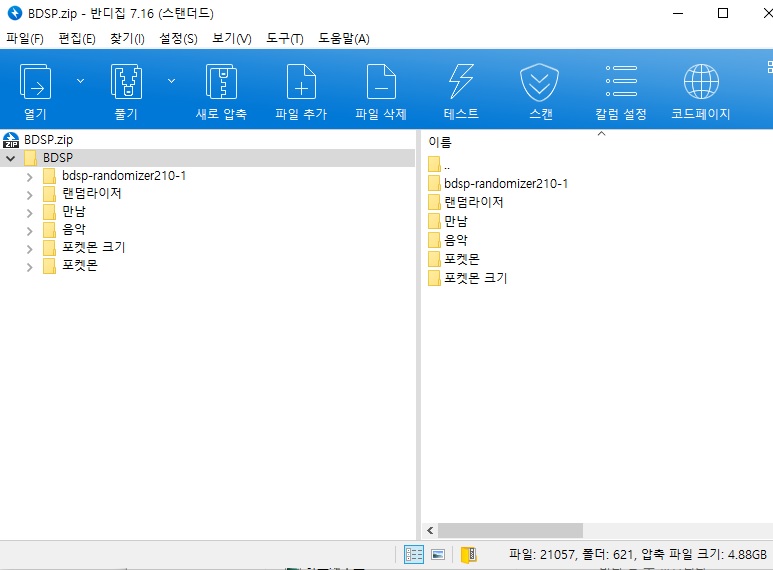The height and width of the screenshot is (570, 773).
Task: Open the 도움말(A) menu
Action: pos(344,38)
